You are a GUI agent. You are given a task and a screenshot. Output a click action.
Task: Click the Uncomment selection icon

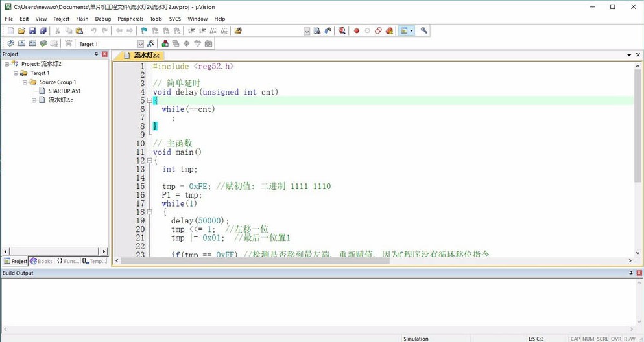point(224,30)
